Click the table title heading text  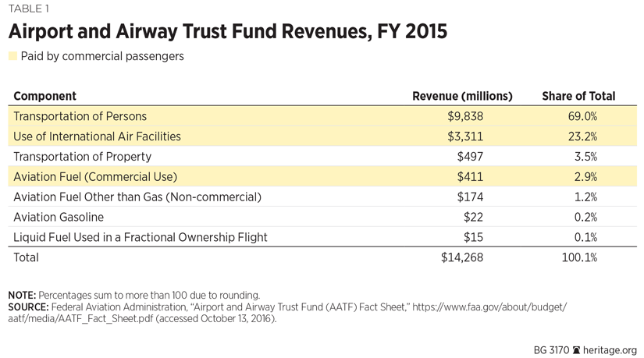[x=228, y=33]
